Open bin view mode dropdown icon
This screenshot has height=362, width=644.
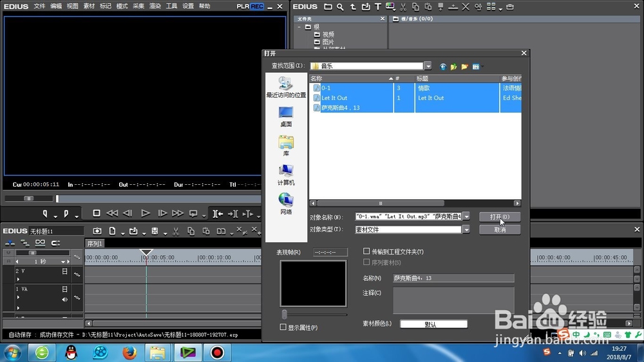(500, 8)
